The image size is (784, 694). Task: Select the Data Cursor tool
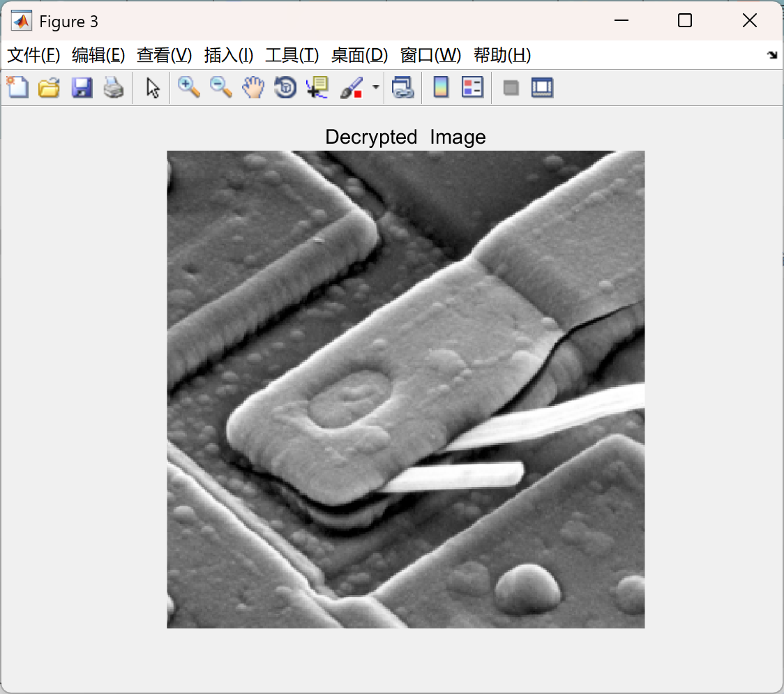click(317, 87)
